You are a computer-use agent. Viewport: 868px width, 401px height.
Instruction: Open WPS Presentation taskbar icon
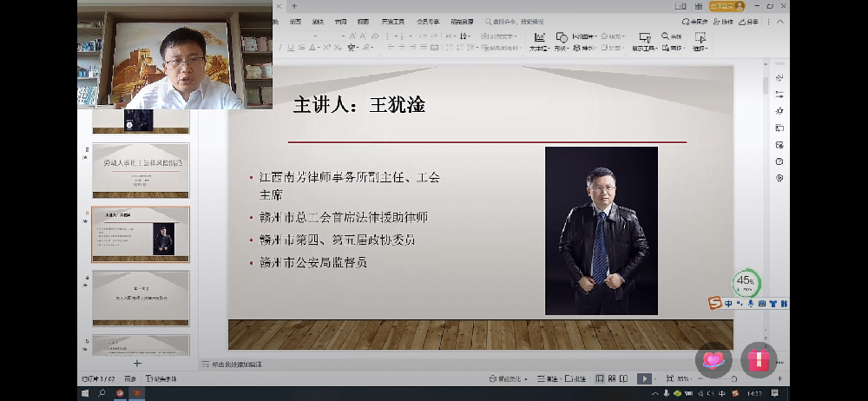tap(137, 393)
